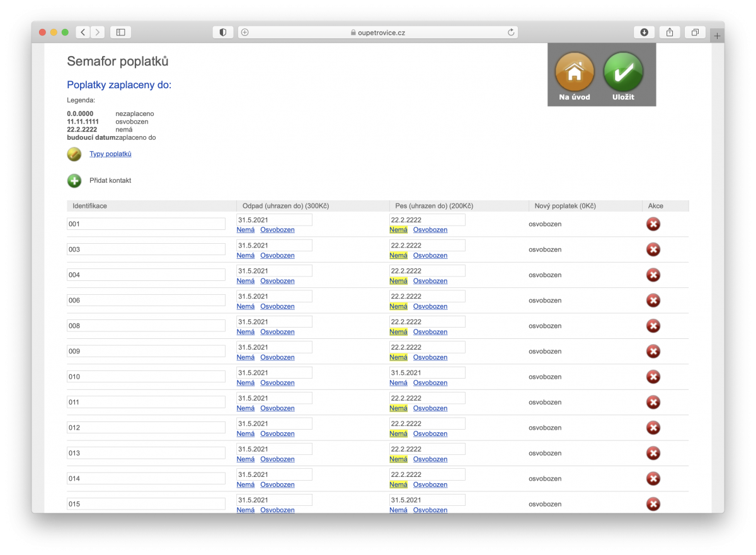The width and height of the screenshot is (756, 555).
Task: Toggle the sidebar icon in Safari toolbar
Action: (120, 31)
